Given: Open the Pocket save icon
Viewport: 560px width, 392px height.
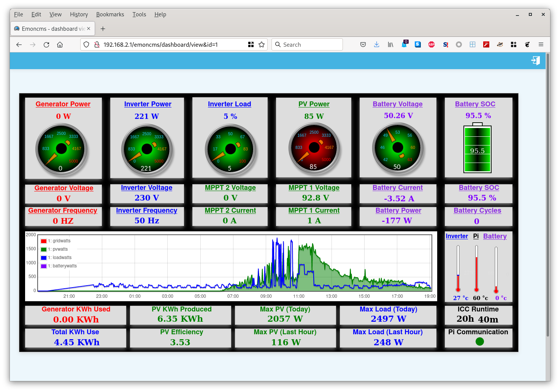Looking at the screenshot, I should (x=363, y=44).
